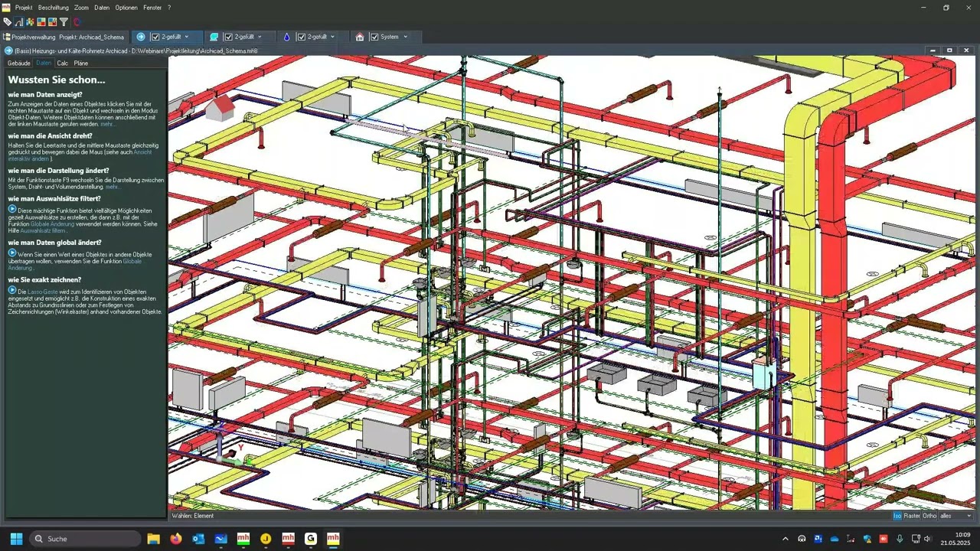980x551 pixels.
Task: Open the Beschriftung menu
Action: (54, 7)
